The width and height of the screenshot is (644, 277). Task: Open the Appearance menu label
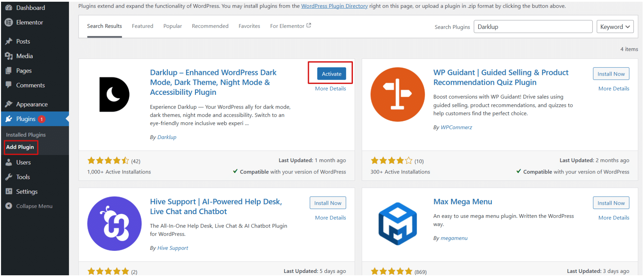click(x=32, y=104)
